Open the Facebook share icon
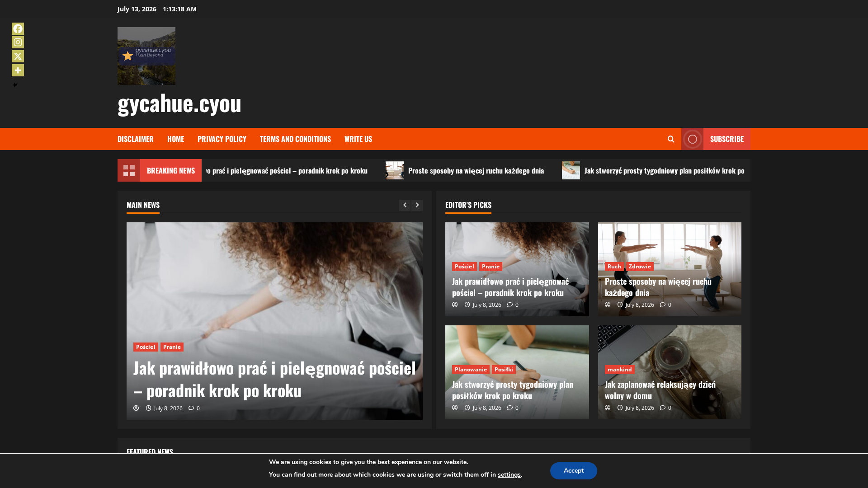Image resolution: width=868 pixels, height=488 pixels. [x=18, y=28]
